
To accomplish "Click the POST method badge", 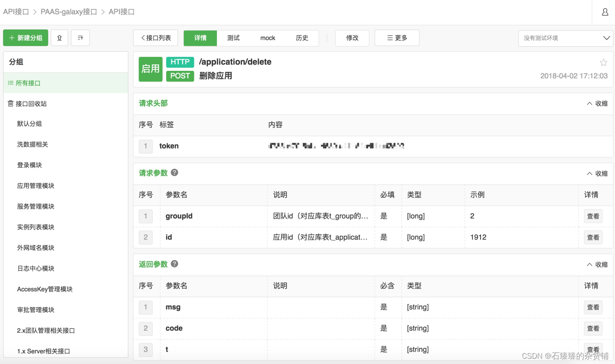I will (x=180, y=76).
